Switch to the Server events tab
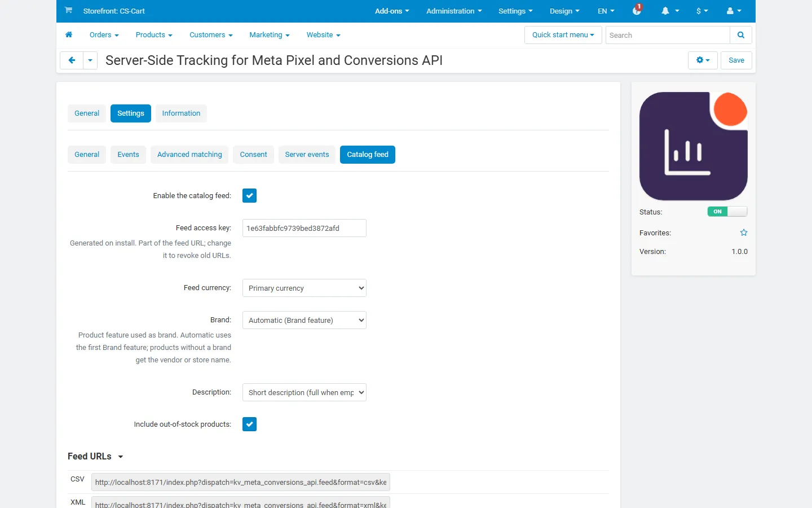812x508 pixels. click(x=307, y=155)
